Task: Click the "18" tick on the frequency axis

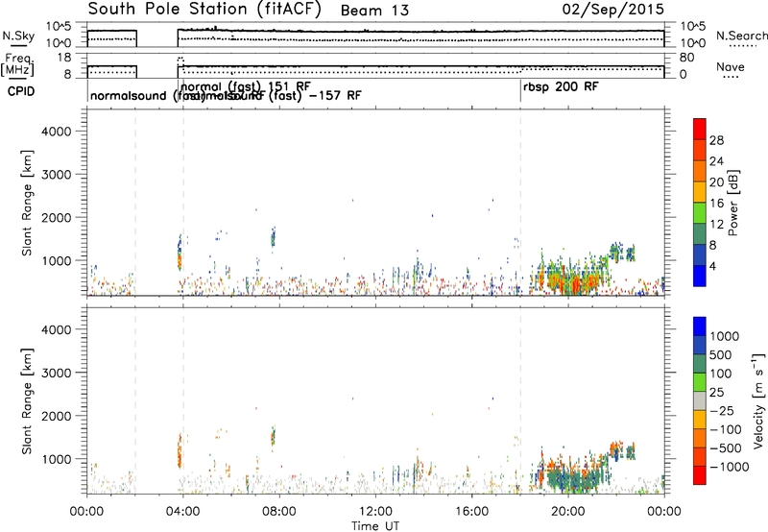Action: (64, 58)
